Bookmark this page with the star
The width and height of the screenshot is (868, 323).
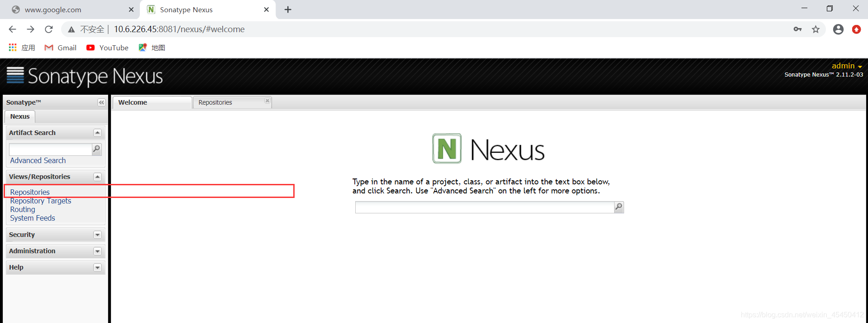(x=816, y=29)
